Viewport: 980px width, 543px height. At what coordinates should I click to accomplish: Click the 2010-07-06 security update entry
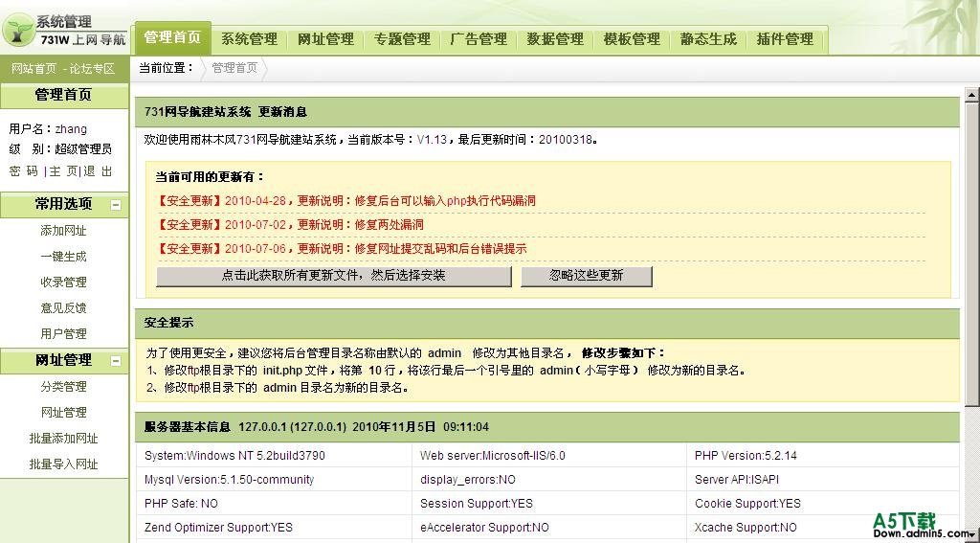coord(342,248)
